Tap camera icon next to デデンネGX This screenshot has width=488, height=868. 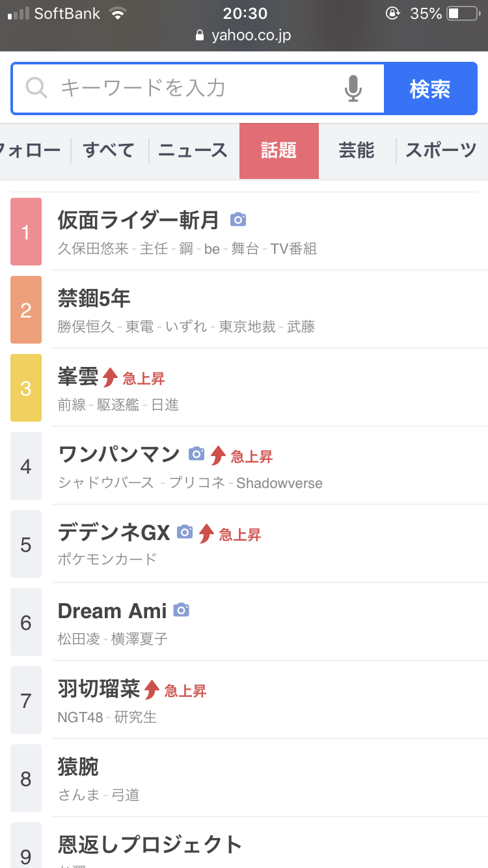(x=185, y=532)
